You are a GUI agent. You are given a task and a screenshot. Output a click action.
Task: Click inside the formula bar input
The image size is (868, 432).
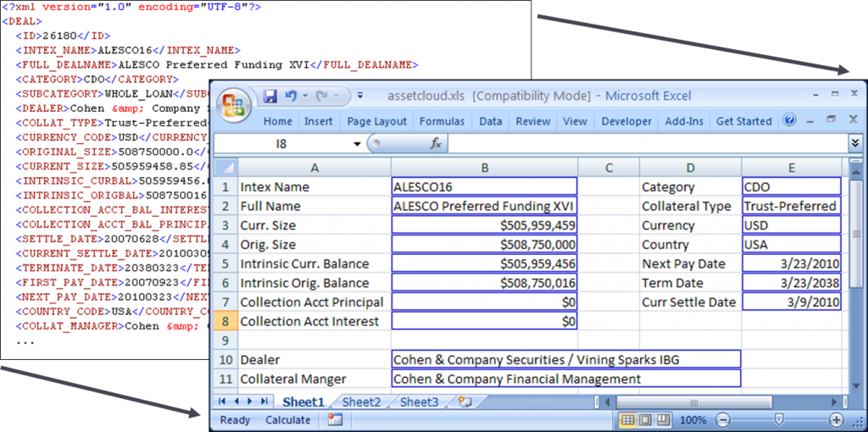(647, 144)
